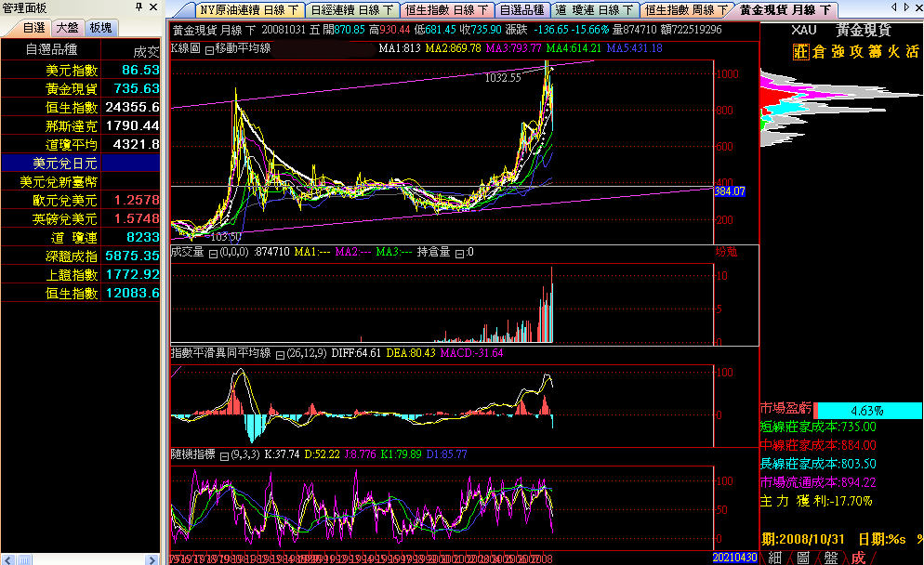Screen dimensions: 924x565
Task: Switch to the 細 bottom tab
Action: (x=774, y=558)
